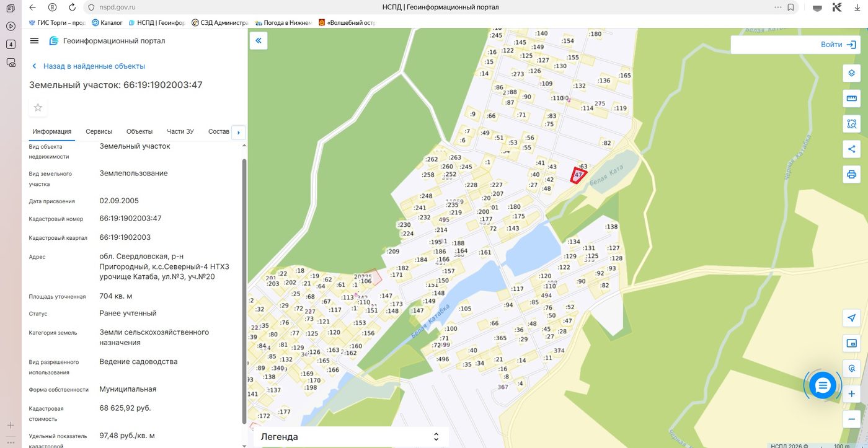This screenshot has height=448, width=868.
Task: Switch to the Сервисы tab
Action: [99, 131]
